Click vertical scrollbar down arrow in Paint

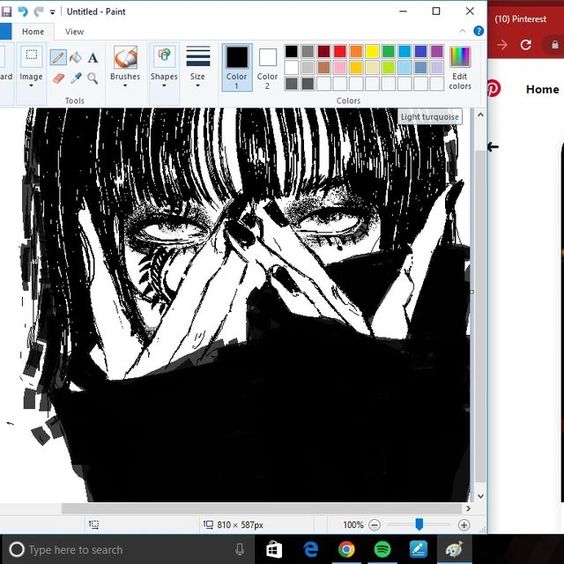pos(480,496)
